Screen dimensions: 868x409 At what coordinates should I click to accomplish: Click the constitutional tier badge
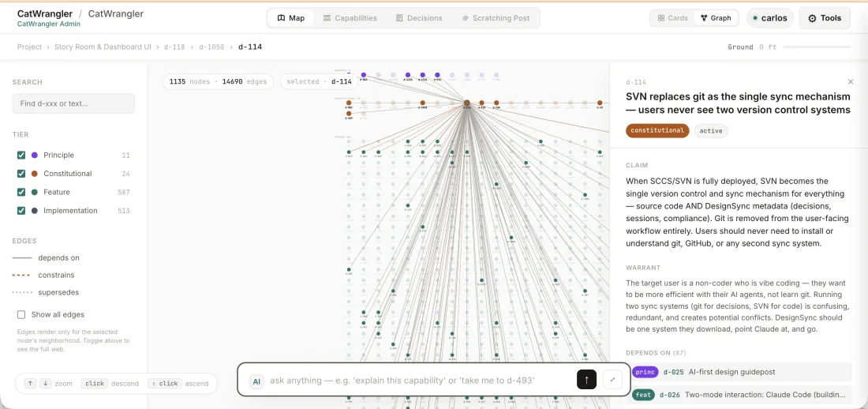(657, 131)
